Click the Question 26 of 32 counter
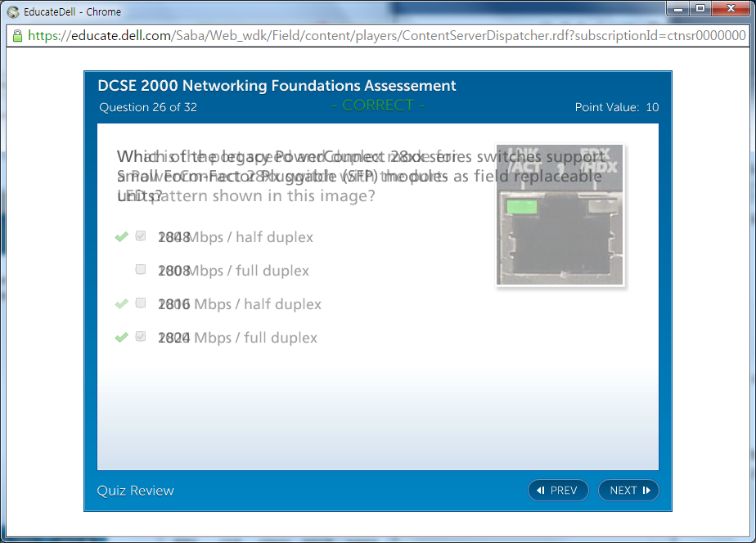Image resolution: width=756 pixels, height=543 pixels. coord(148,107)
